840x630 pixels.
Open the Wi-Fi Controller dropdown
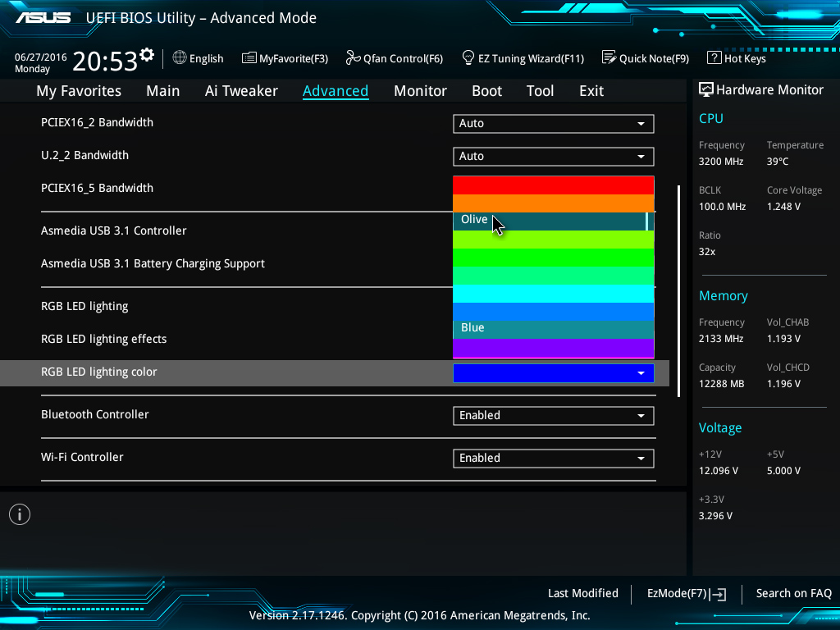554,458
